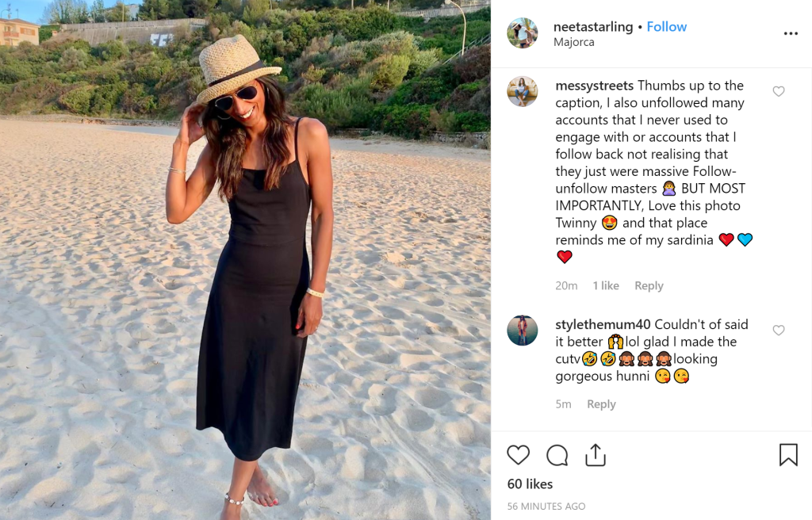Open the three-dot more options menu
The image size is (812, 520).
791,33
